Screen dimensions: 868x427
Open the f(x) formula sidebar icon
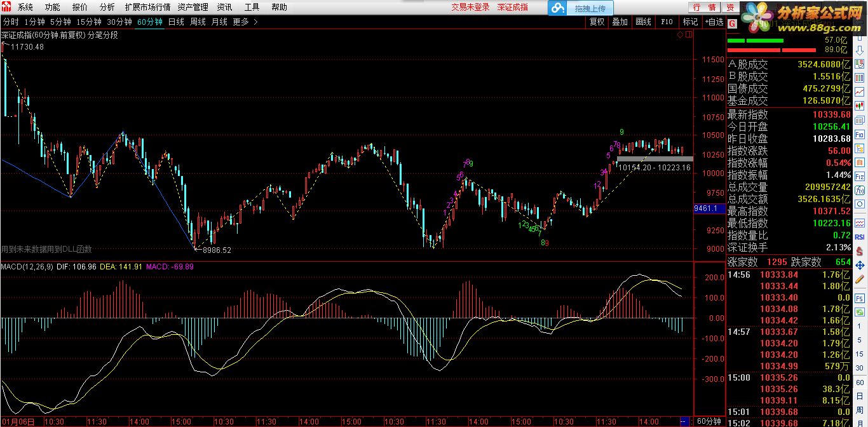coord(859,191)
